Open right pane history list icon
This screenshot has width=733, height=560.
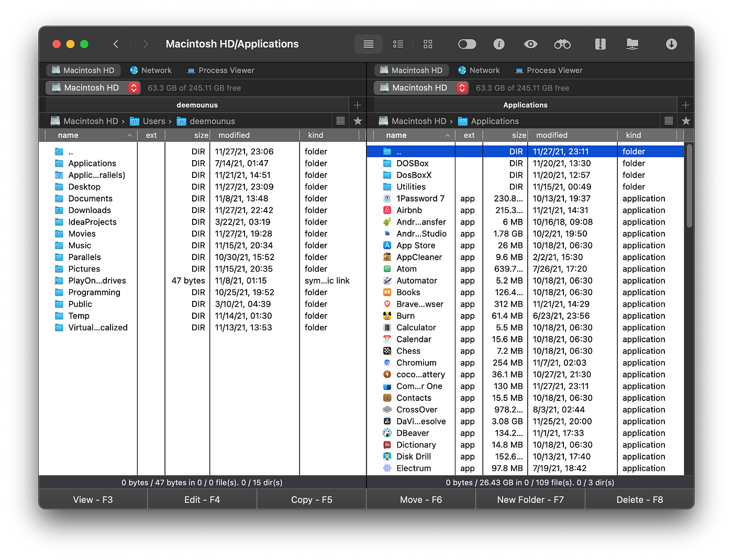click(669, 121)
